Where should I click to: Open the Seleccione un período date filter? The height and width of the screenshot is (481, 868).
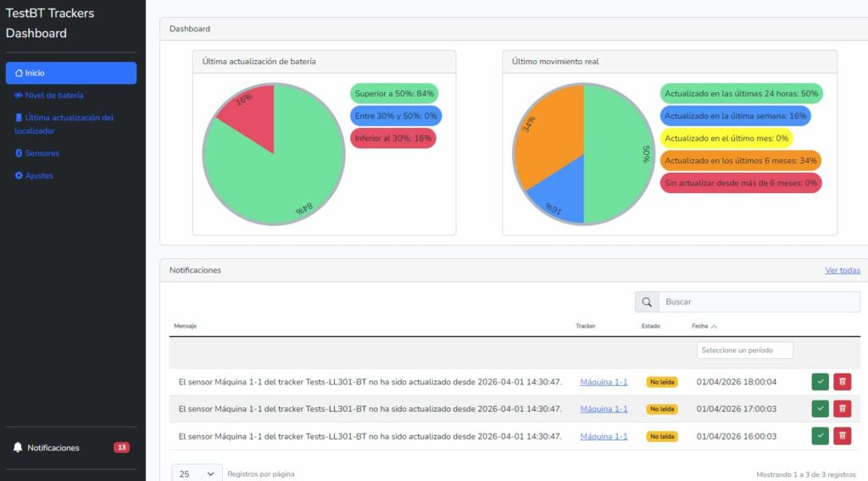pos(744,350)
